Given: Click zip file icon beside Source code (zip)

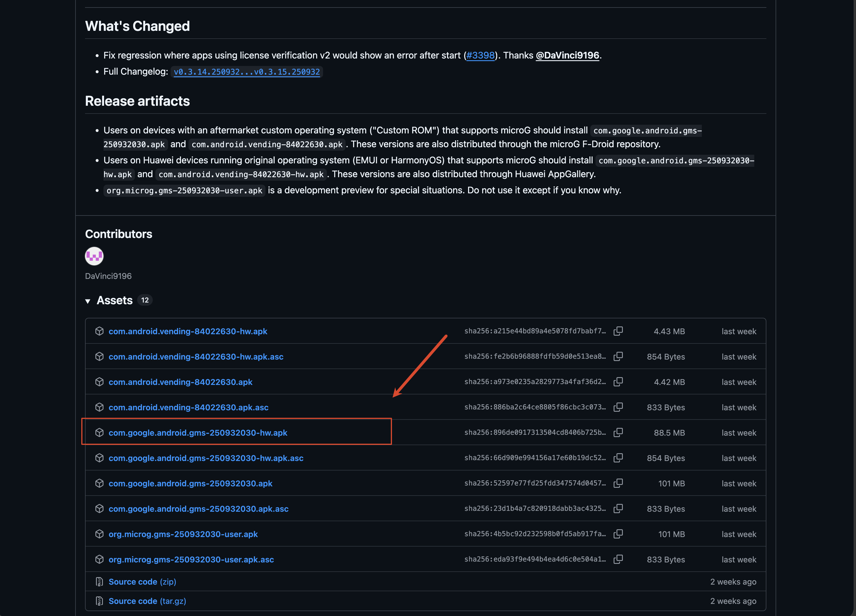Looking at the screenshot, I should pyautogui.click(x=99, y=582).
